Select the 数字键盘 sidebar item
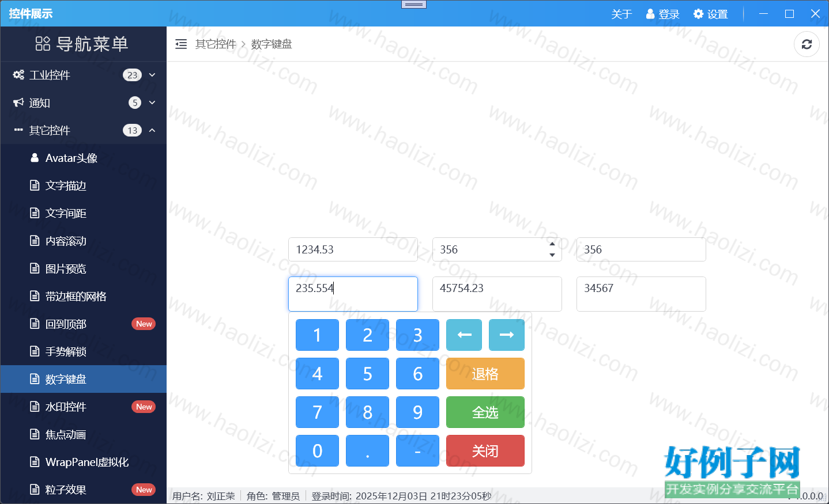 pos(84,379)
